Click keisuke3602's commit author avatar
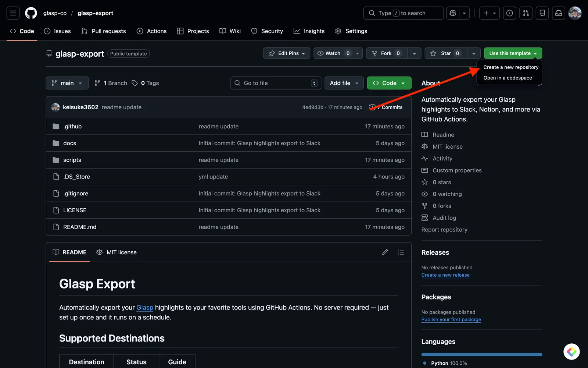Screen dimensions: 588x368 pyautogui.click(x=55, y=107)
